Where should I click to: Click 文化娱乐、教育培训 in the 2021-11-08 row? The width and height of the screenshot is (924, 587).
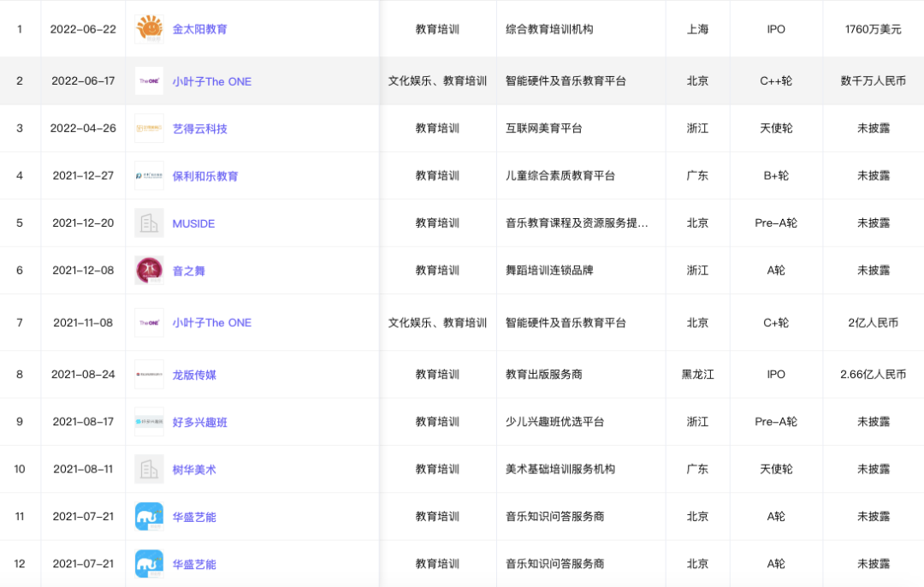pyautogui.click(x=437, y=323)
